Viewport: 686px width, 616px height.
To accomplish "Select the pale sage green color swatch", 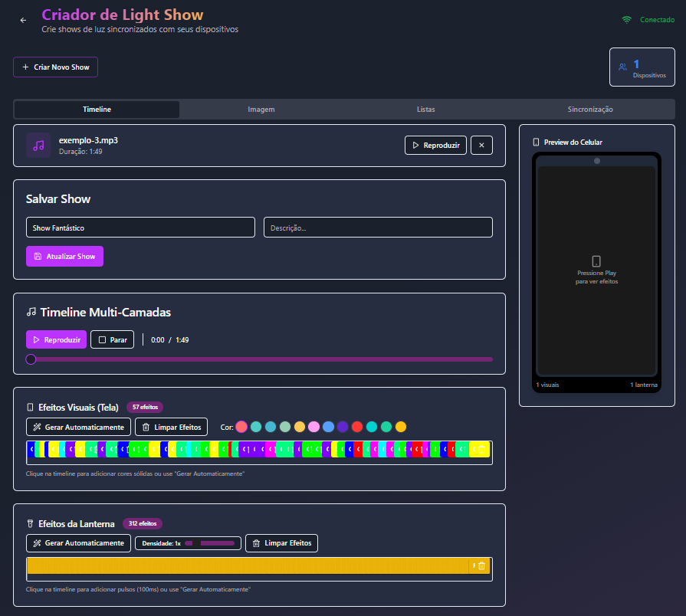I will point(285,427).
